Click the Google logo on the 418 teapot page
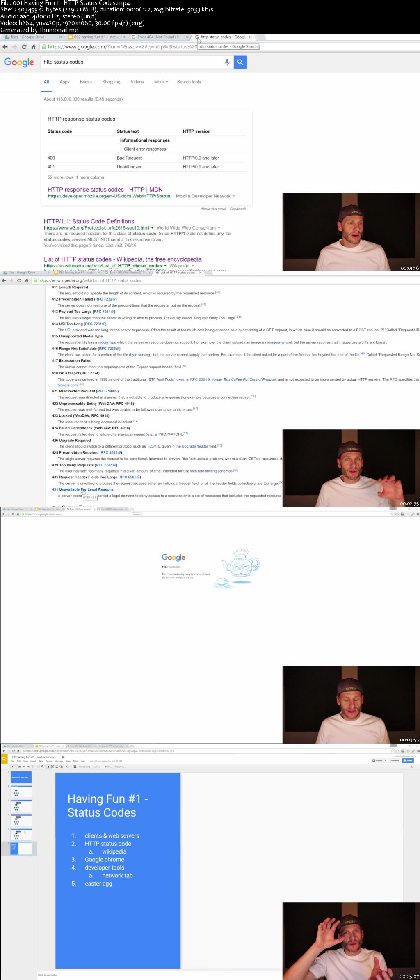Screen dimensions: 420x980 pos(173,557)
